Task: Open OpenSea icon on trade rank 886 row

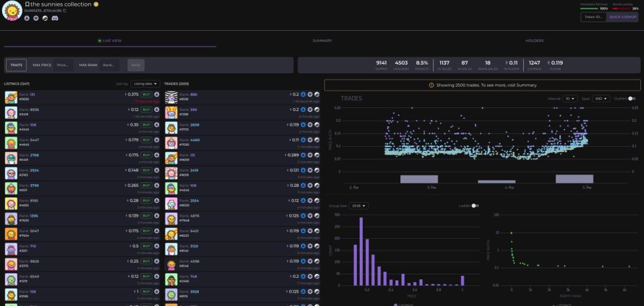Action: pos(303,94)
